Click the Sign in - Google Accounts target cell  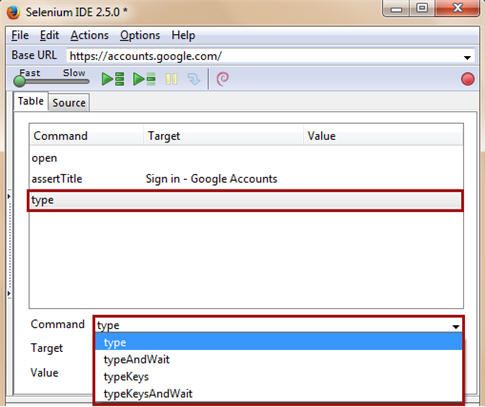[211, 179]
